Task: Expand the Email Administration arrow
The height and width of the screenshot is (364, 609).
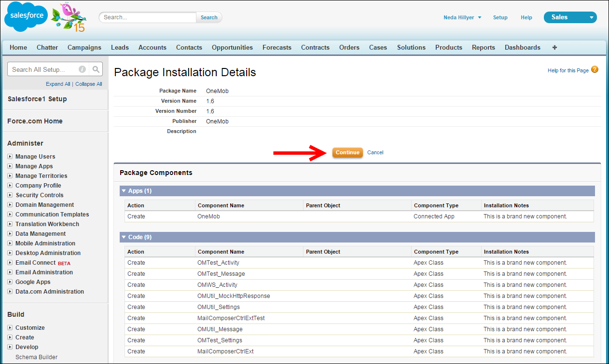Action: point(10,272)
